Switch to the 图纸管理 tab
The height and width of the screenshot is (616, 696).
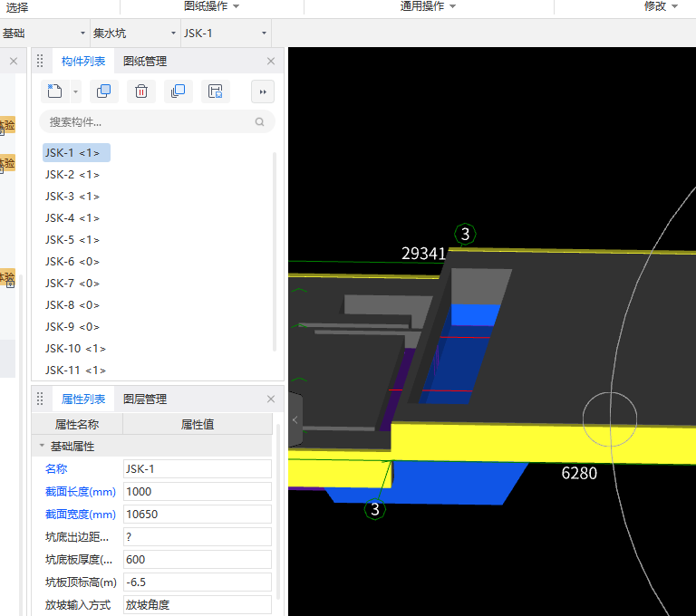point(145,62)
